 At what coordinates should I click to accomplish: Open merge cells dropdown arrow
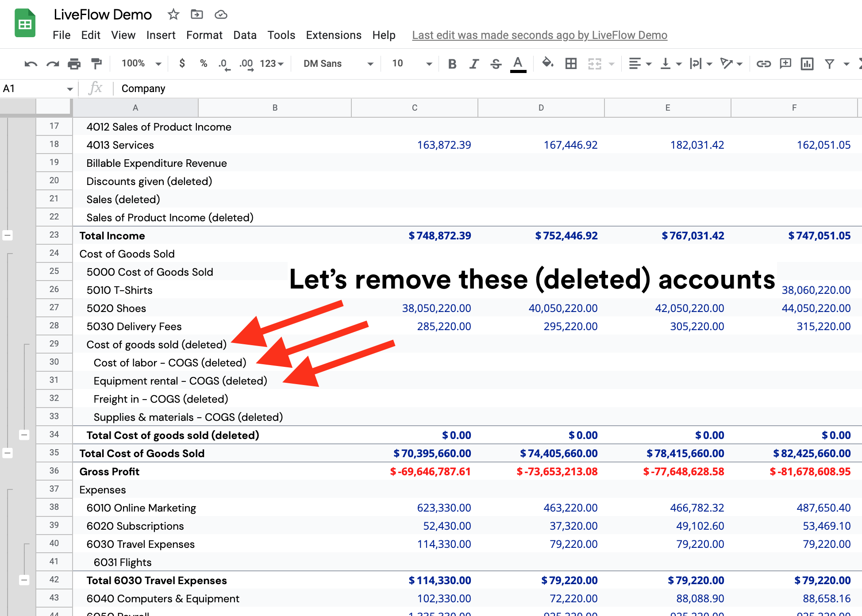[612, 64]
